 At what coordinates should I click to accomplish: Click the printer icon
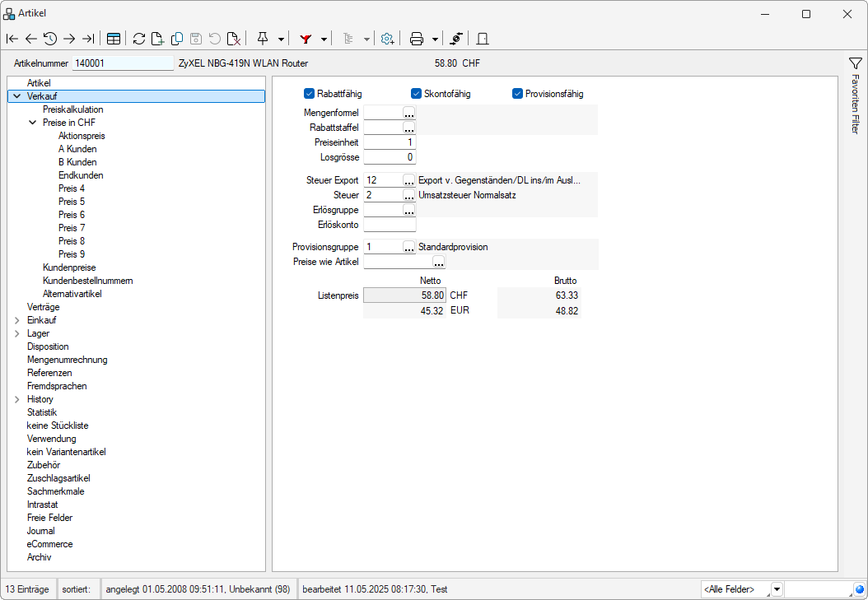point(417,39)
